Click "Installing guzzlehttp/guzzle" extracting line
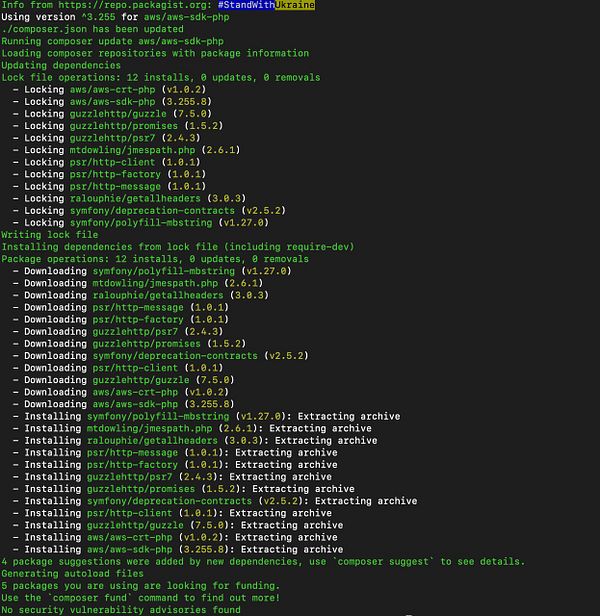This screenshot has height=616, width=600. [x=178, y=526]
